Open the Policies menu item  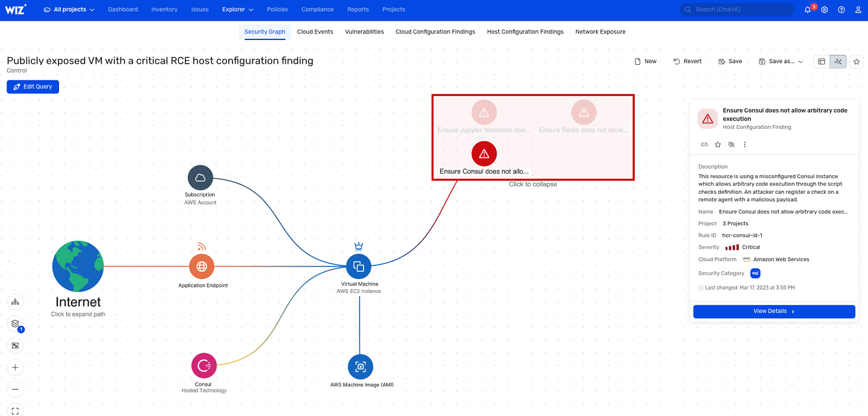tap(277, 10)
